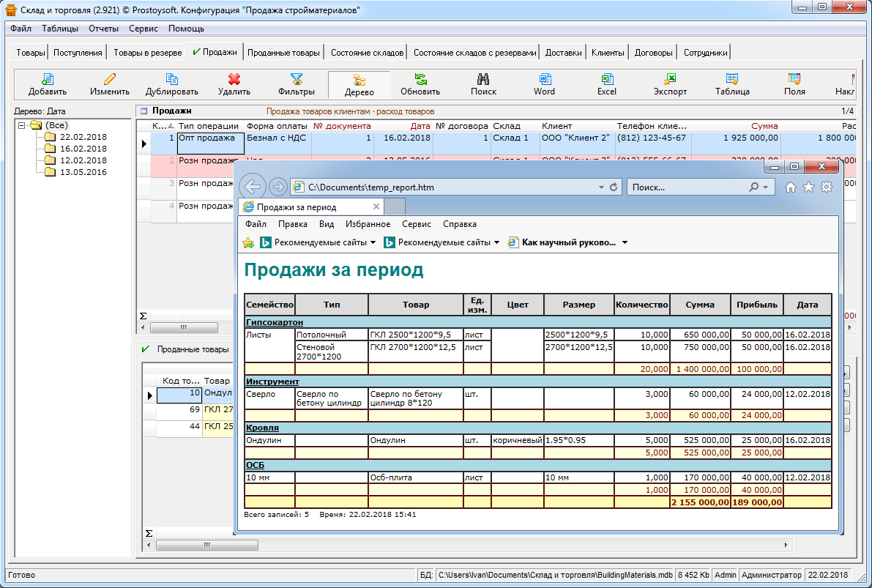This screenshot has height=588, width=872.
Task: Collapse the (Все) tree root node
Action: point(22,125)
